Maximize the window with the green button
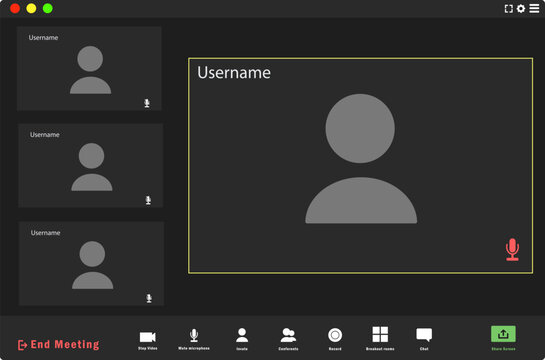The image size is (545, 360). pos(48,8)
